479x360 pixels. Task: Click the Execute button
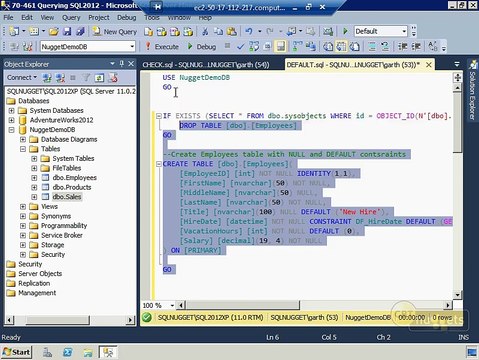coord(162,47)
